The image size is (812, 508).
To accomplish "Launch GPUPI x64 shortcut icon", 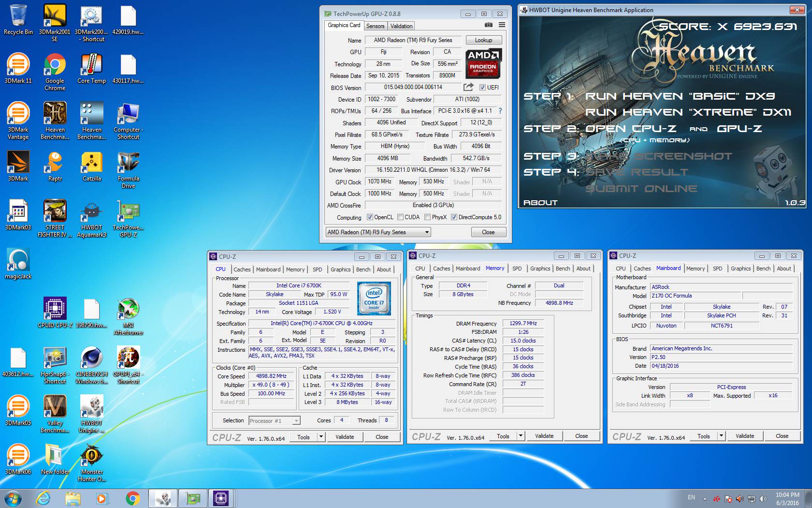I will 128,365.
